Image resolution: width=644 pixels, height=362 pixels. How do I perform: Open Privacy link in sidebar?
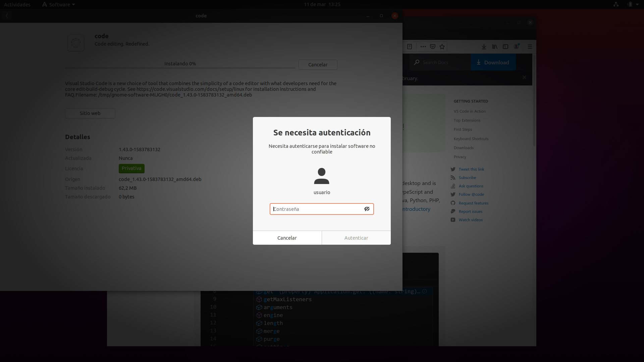460,157
